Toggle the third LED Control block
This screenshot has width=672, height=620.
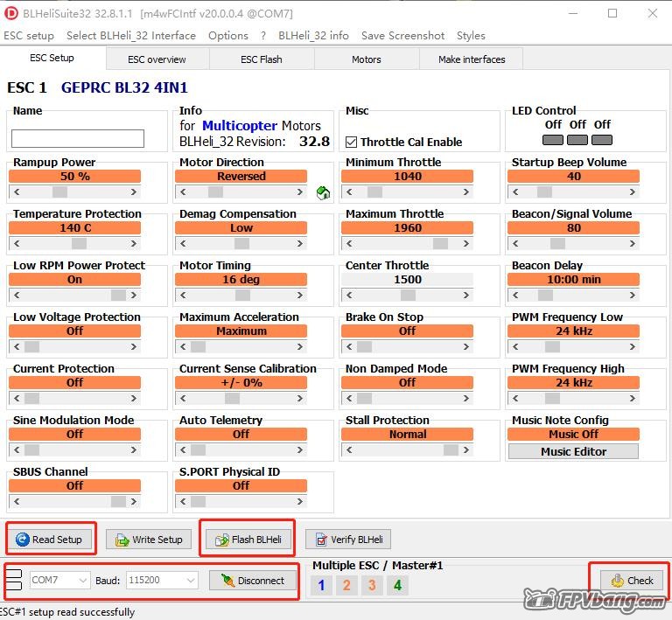(x=602, y=140)
